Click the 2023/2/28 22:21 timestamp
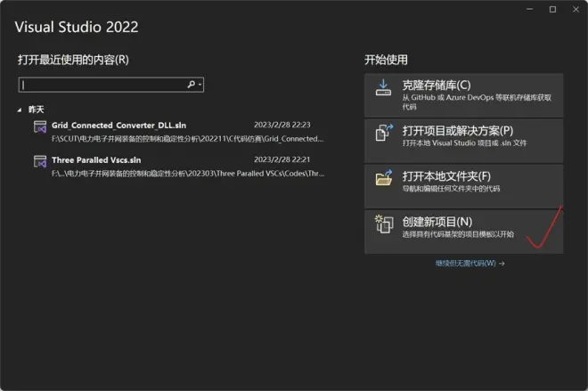 pyautogui.click(x=282, y=159)
